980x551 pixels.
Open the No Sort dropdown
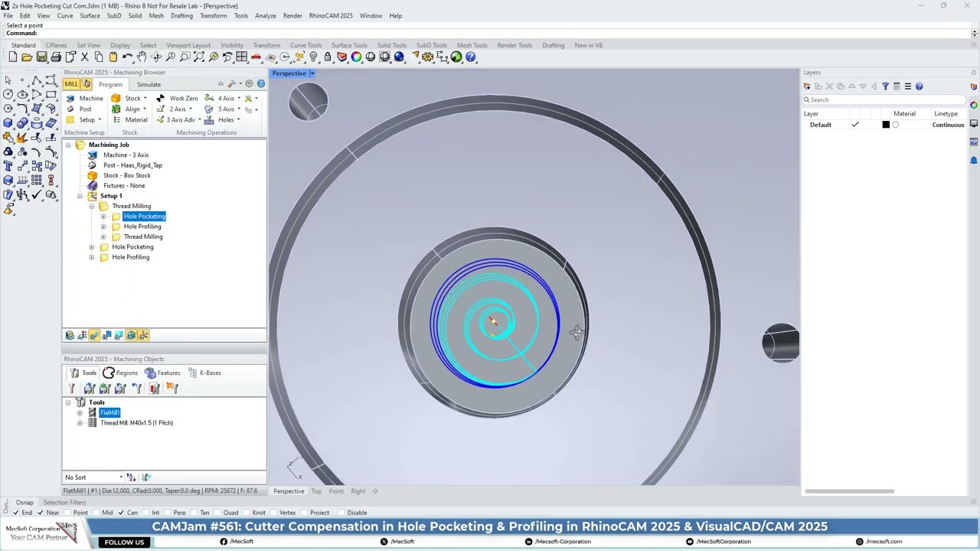(x=93, y=478)
